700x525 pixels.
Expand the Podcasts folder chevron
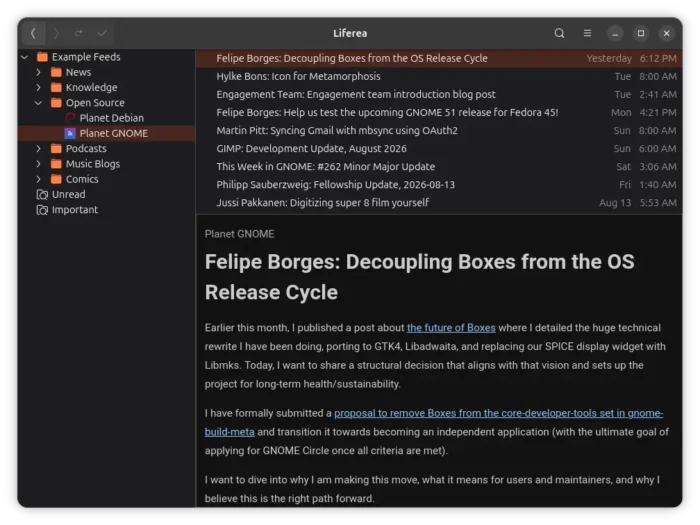click(x=38, y=149)
